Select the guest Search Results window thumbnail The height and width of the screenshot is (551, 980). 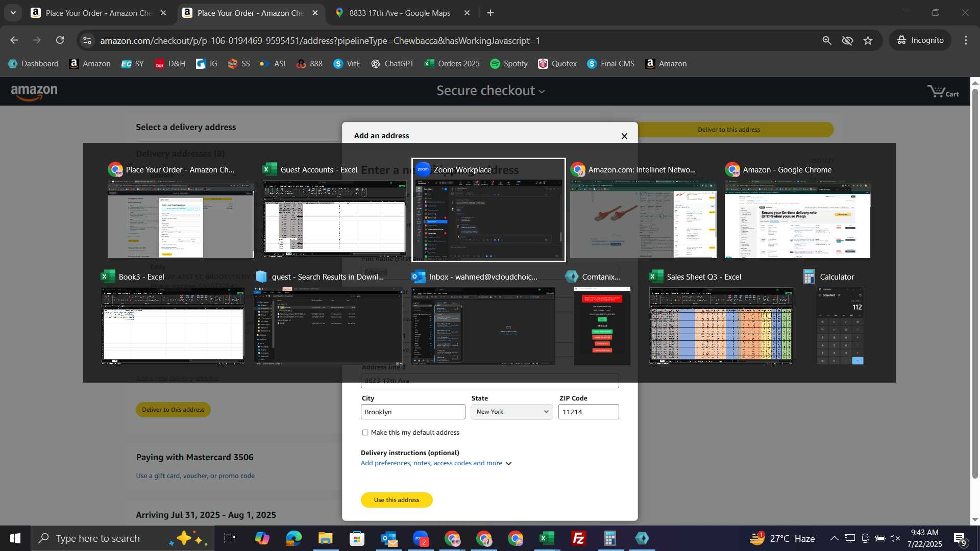click(329, 317)
